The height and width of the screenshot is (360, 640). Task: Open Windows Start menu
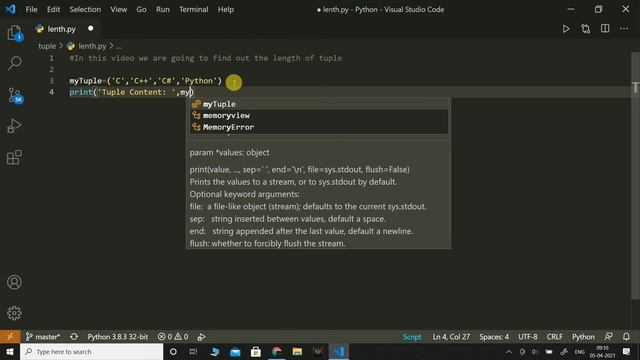pyautogui.click(x=10, y=351)
